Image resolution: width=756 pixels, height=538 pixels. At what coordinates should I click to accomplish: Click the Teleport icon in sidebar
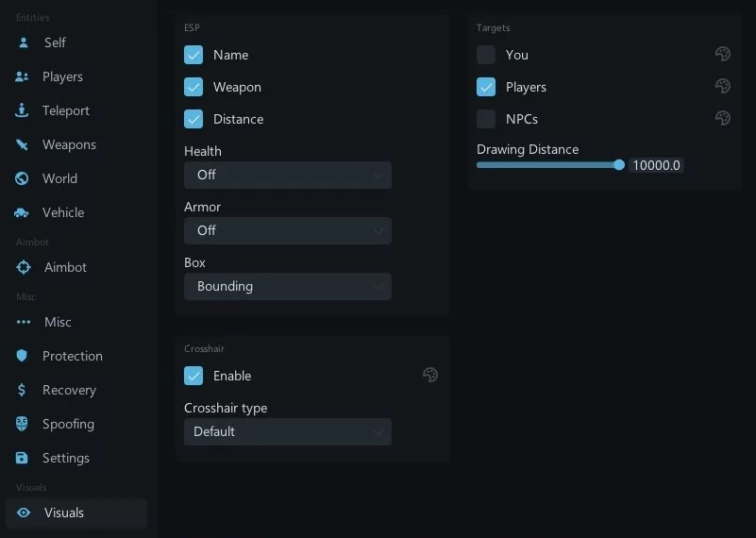click(22, 110)
